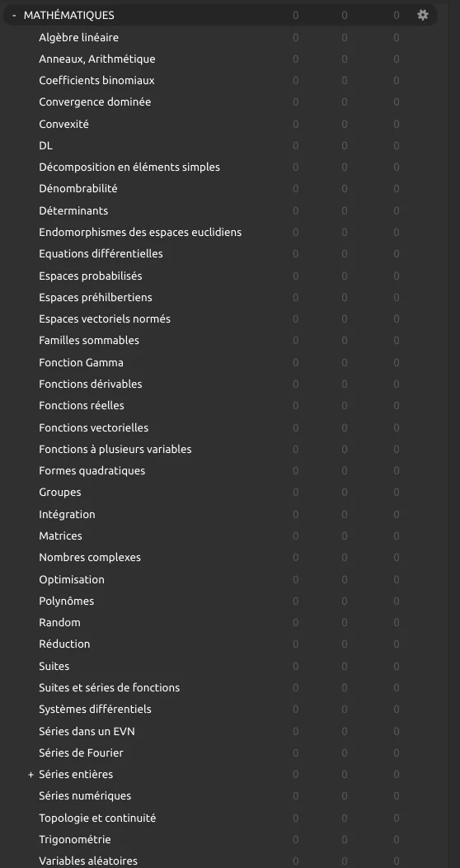This screenshot has width=460, height=868.
Task: Open the Fonction Gamma deck
Action: tap(82, 362)
